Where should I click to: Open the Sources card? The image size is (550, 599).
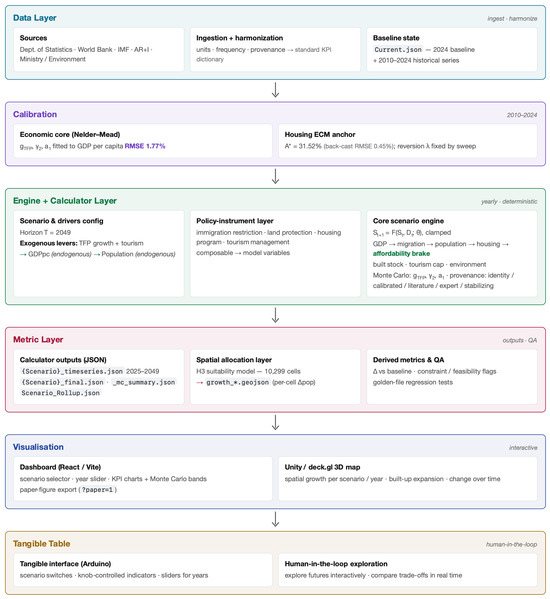[99, 49]
